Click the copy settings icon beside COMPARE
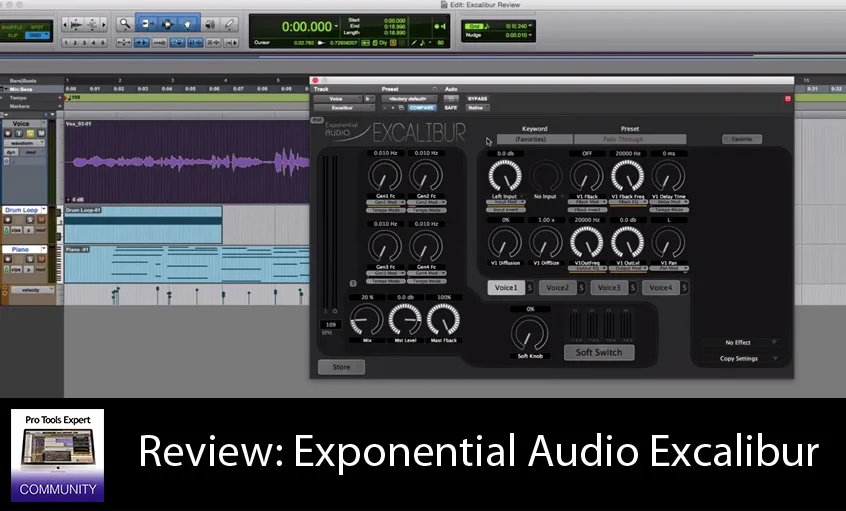The height and width of the screenshot is (511, 846). point(401,107)
